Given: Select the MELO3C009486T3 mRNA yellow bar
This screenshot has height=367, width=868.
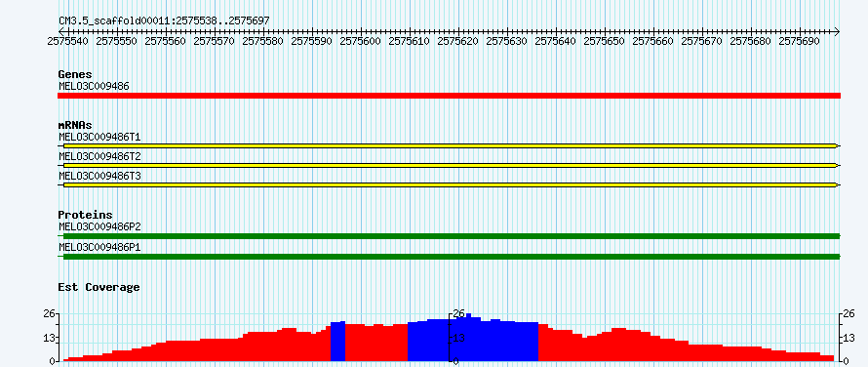Looking at the screenshot, I should point(449,184).
